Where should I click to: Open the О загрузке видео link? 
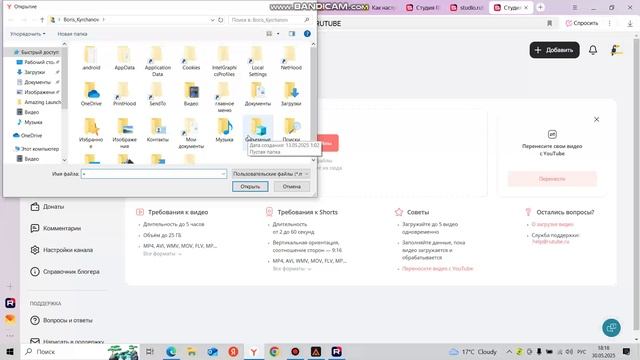552,224
